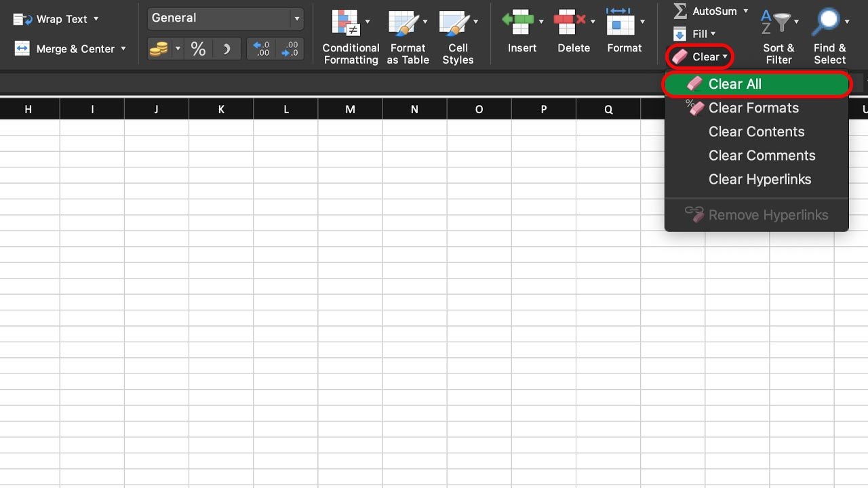Open currency format dropdown arrow beside coins

pos(178,49)
